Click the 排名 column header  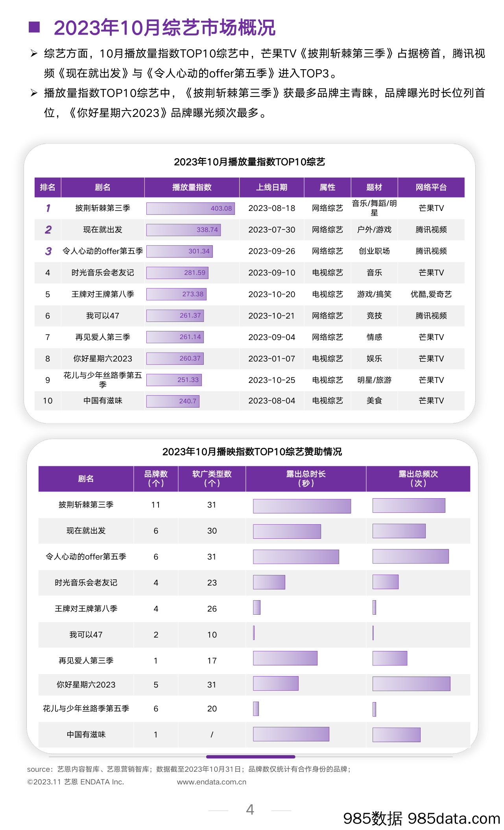[x=48, y=187]
